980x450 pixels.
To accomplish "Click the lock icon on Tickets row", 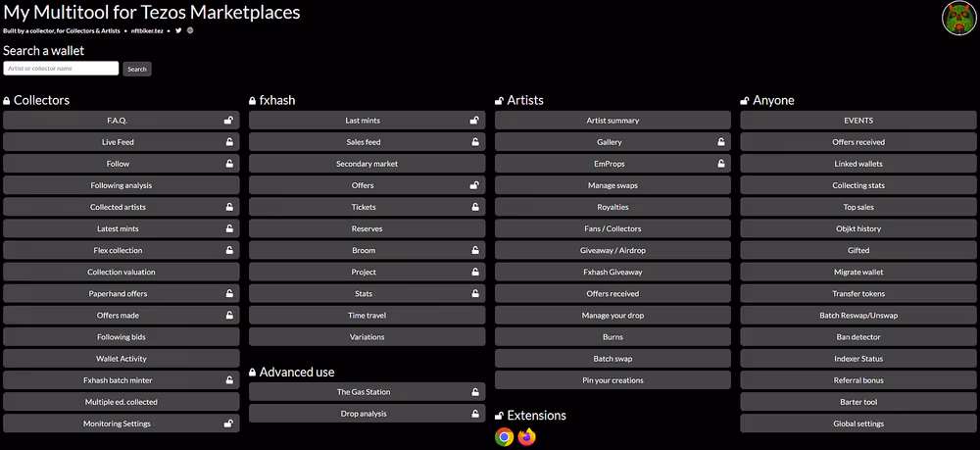I will pyautogui.click(x=474, y=207).
